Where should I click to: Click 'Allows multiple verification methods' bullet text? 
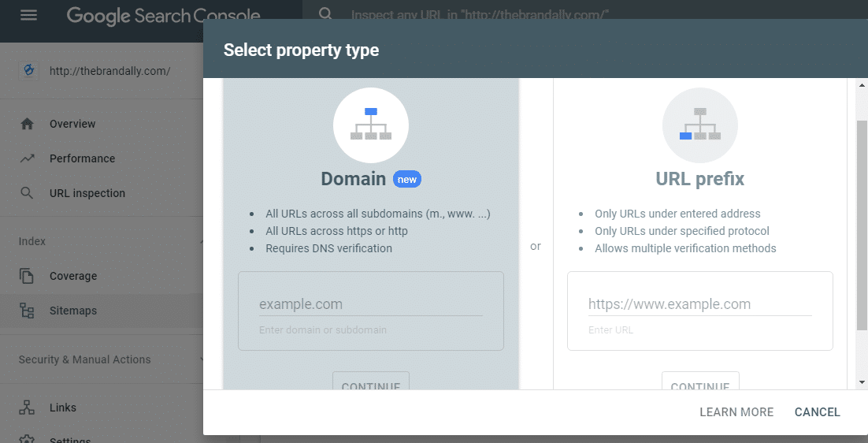pos(685,248)
